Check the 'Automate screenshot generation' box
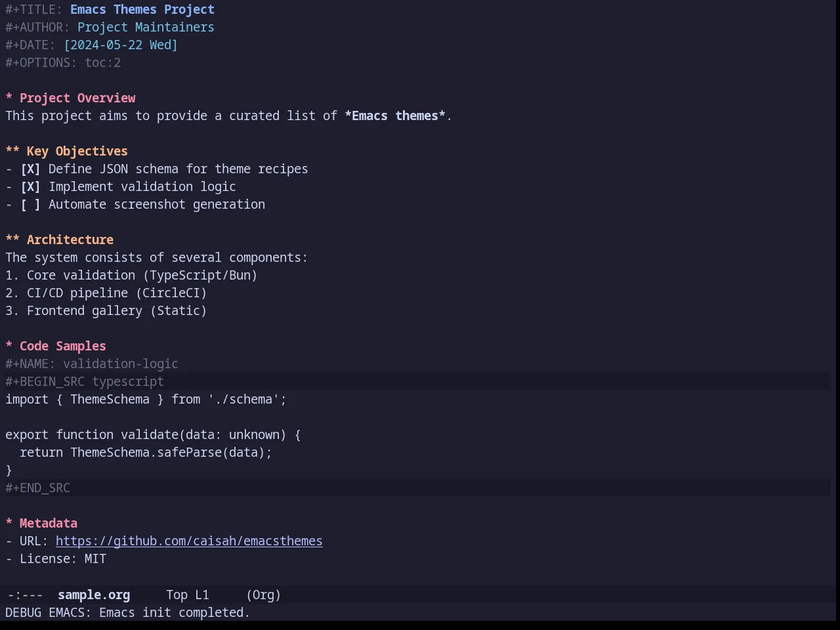The height and width of the screenshot is (630, 840). [x=30, y=204]
